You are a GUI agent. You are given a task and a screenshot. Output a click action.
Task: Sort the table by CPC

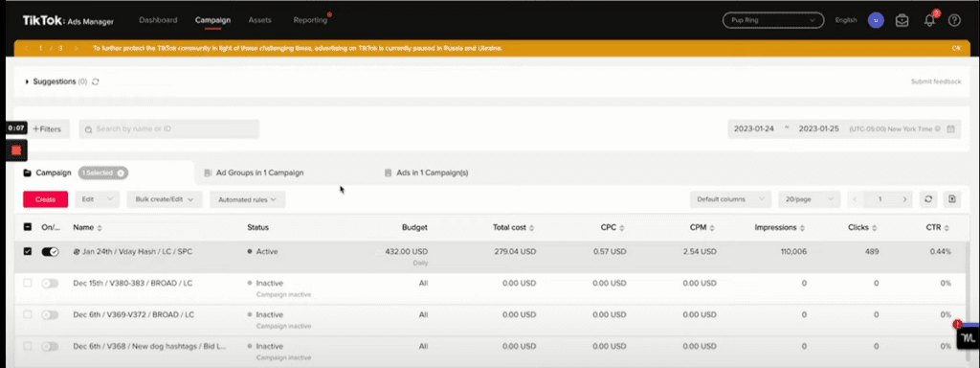(x=622, y=228)
